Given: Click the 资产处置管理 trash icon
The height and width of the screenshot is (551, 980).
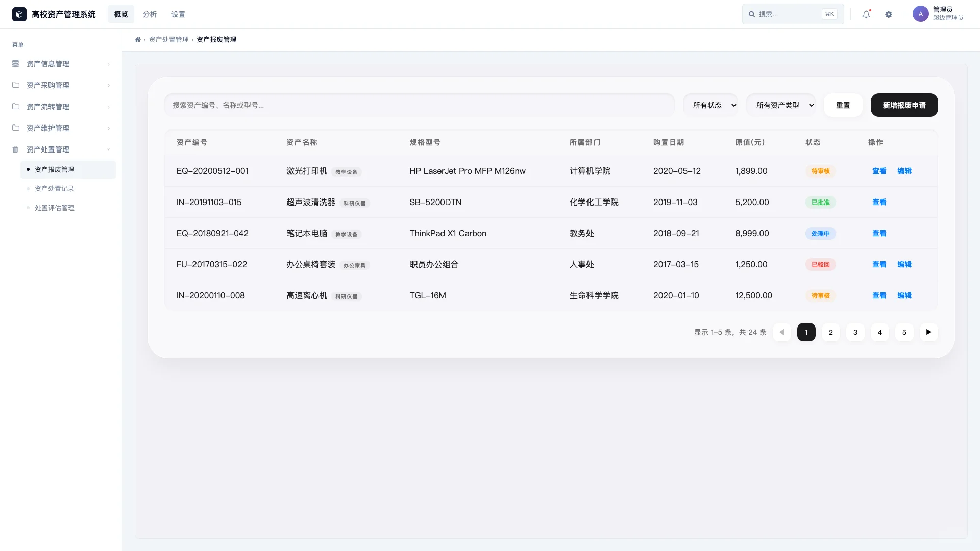Looking at the screenshot, I should pyautogui.click(x=16, y=149).
